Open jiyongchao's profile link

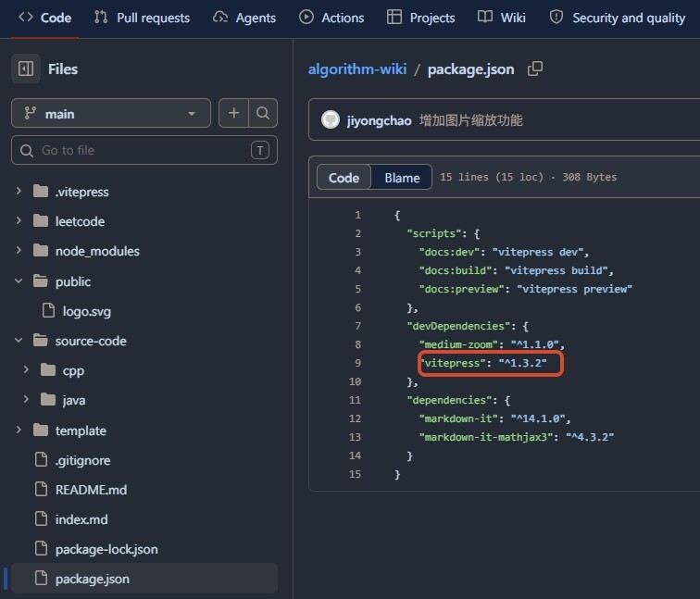coord(379,120)
